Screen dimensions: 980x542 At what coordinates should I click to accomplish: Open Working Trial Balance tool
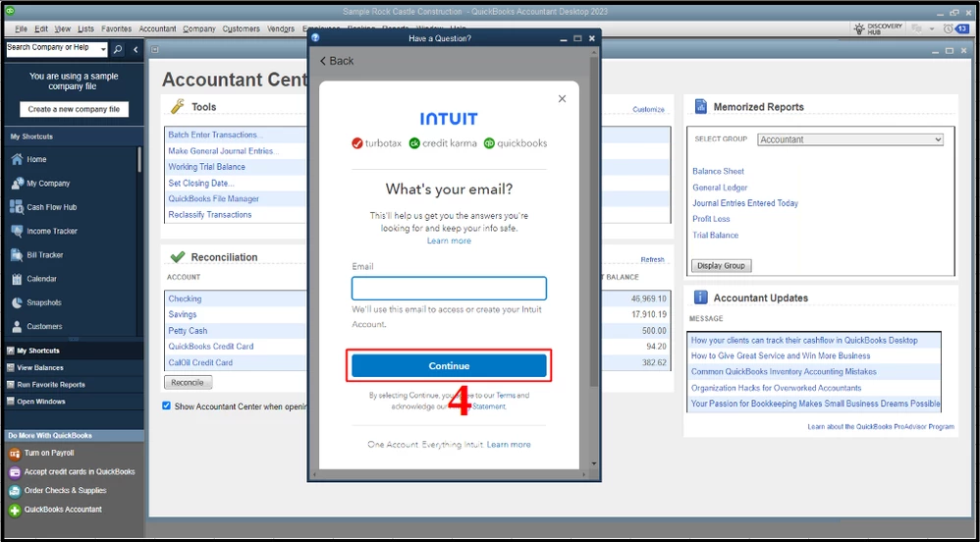[206, 167]
